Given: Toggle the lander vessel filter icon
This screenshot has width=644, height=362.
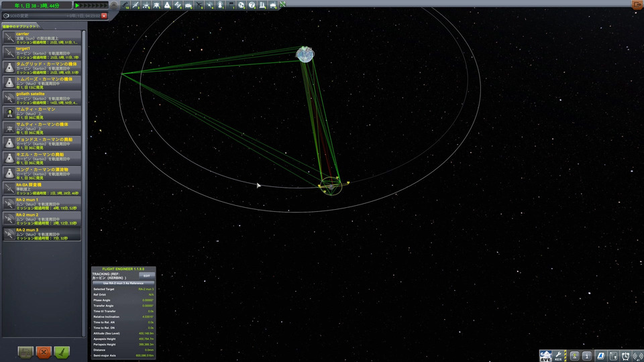Looking at the screenshot, I should 156,5.
